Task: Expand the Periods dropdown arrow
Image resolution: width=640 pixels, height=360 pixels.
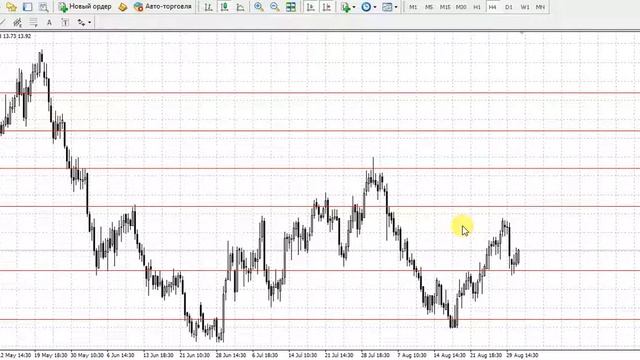Action: [x=375, y=7]
